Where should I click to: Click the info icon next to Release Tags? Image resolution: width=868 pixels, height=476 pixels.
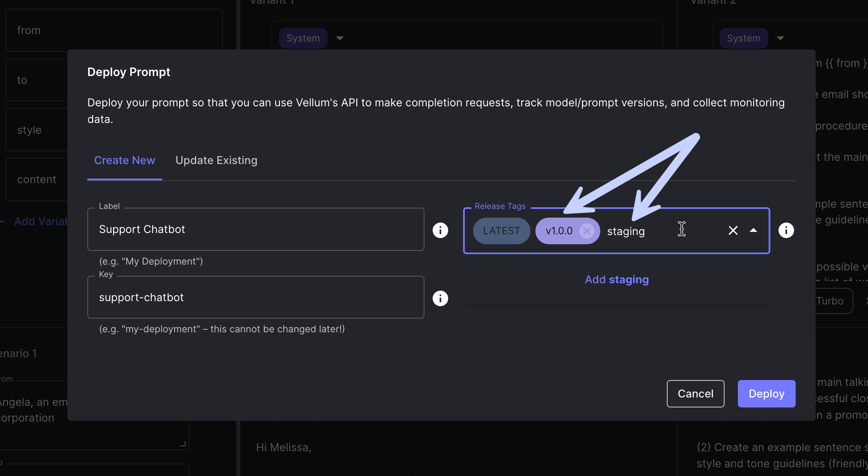click(x=787, y=231)
